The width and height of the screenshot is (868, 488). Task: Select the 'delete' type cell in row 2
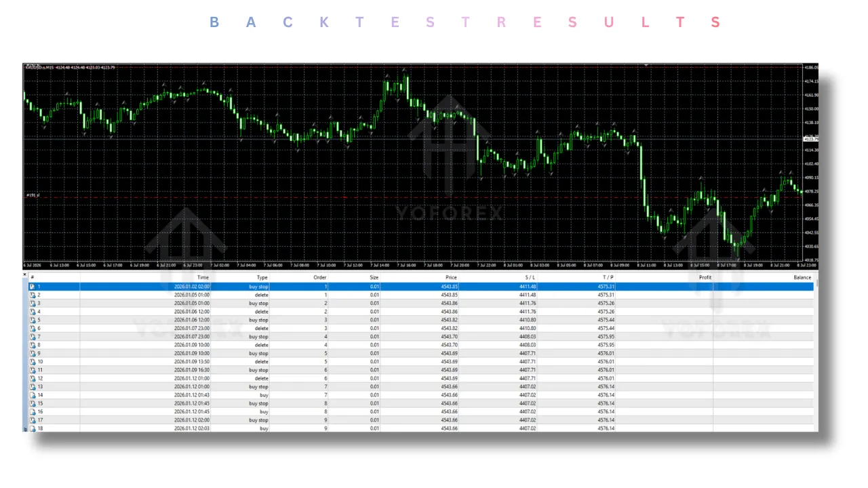261,296
